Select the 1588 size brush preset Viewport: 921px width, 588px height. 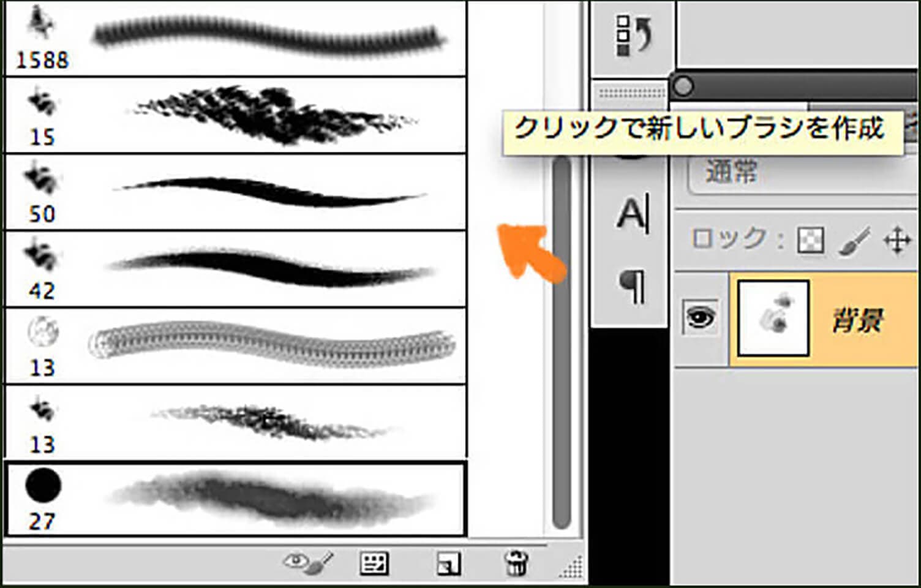[x=236, y=38]
